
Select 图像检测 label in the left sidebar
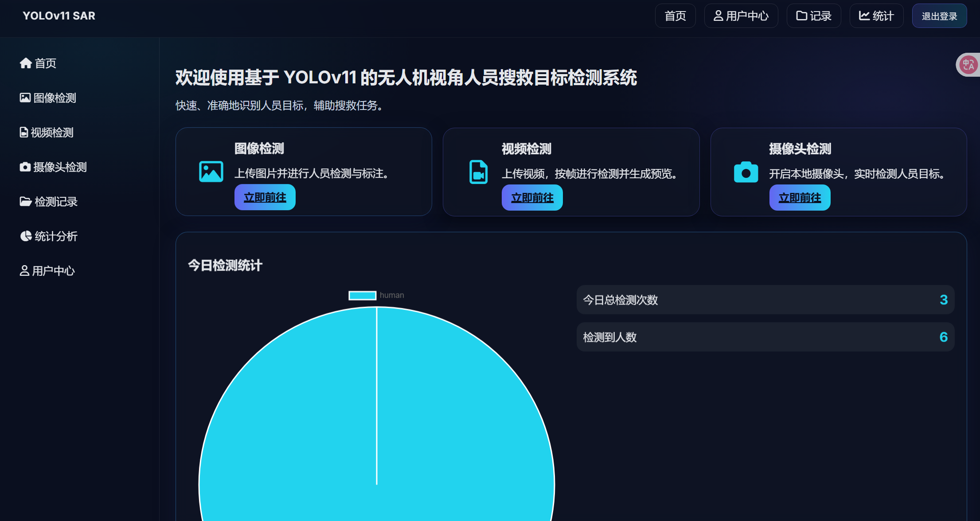(x=55, y=98)
